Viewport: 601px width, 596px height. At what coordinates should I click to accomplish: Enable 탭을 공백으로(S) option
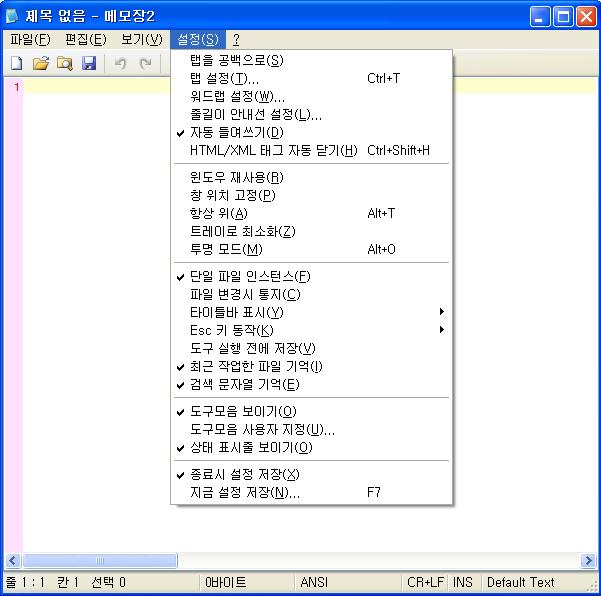312,60
